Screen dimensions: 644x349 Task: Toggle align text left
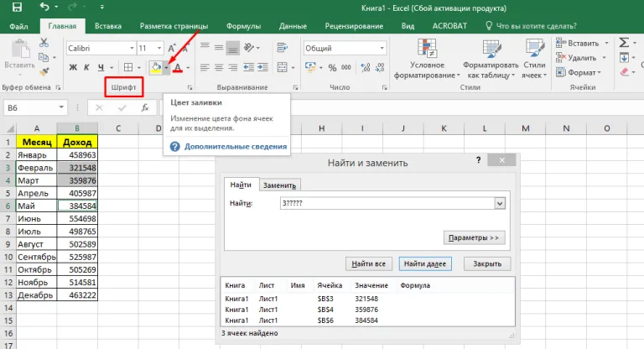pyautogui.click(x=205, y=67)
